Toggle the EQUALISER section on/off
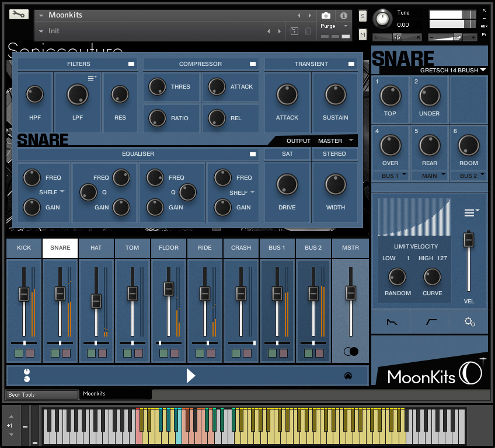Image resolution: width=495 pixels, height=448 pixels. point(253,154)
